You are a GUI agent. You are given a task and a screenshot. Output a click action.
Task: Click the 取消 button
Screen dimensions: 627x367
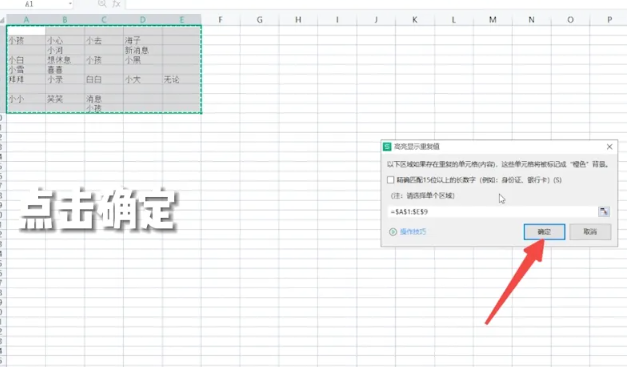point(590,232)
